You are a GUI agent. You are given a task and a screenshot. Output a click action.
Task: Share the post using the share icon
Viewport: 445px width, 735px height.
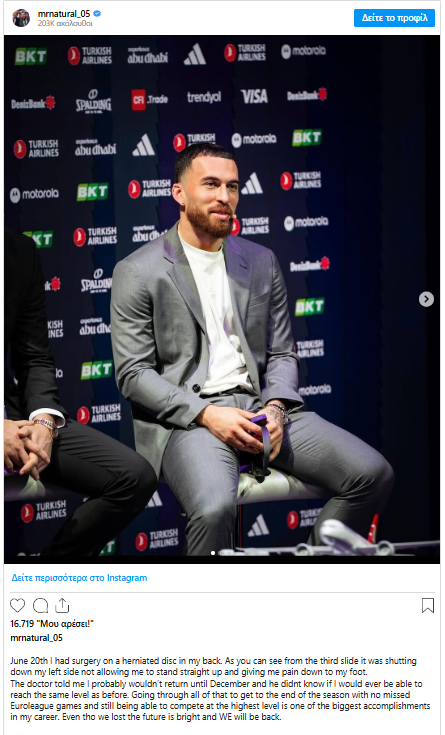pos(62,606)
